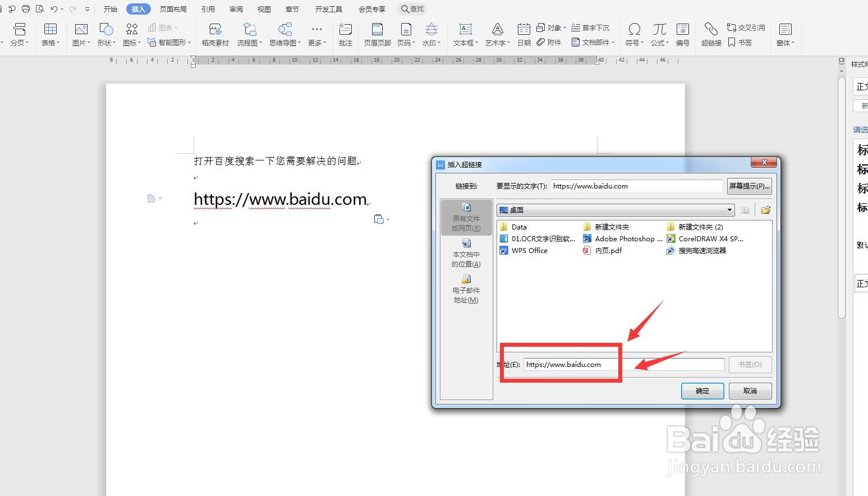Open the 章节 tab
868x496 pixels.
tap(292, 9)
